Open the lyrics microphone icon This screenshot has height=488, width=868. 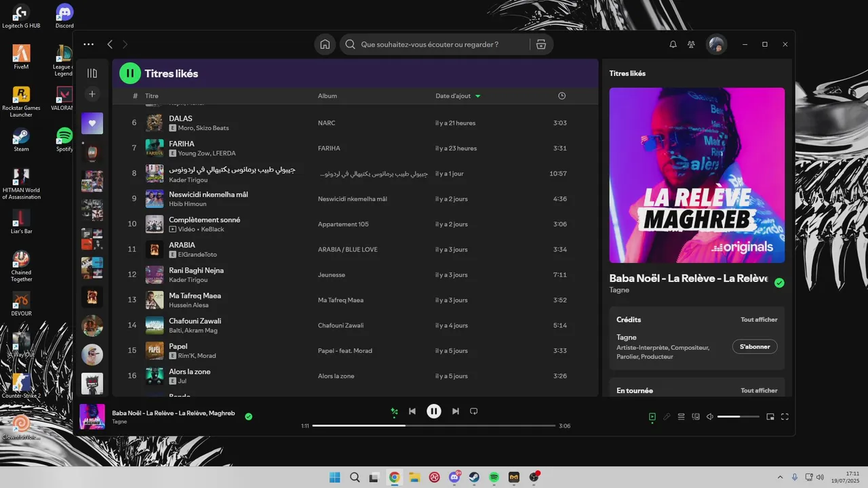pyautogui.click(x=667, y=417)
